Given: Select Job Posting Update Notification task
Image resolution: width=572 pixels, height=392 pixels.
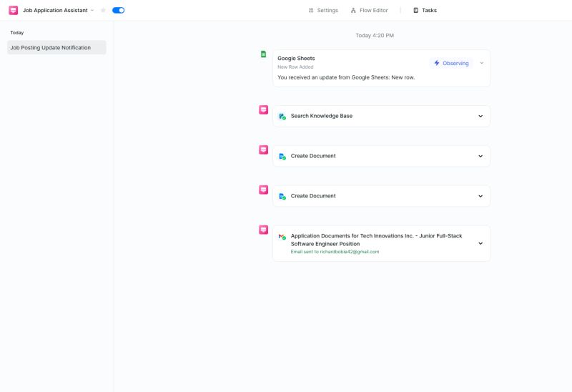Looking at the screenshot, I should [56, 47].
